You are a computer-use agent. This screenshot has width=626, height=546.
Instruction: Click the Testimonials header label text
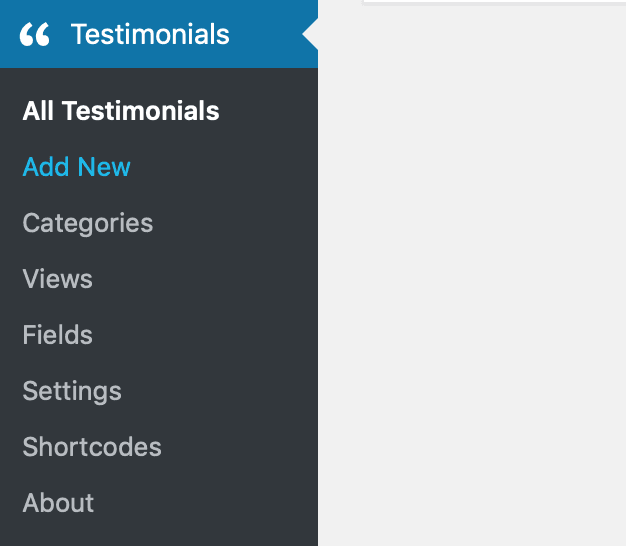(x=150, y=34)
